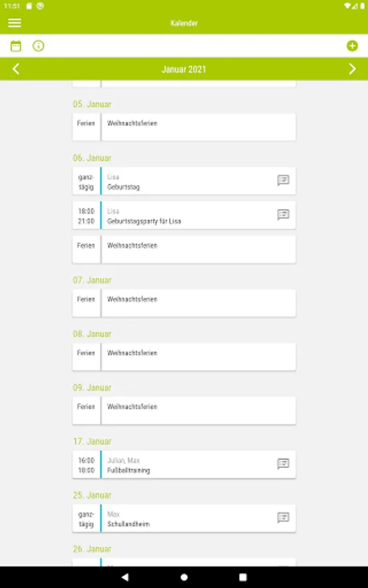This screenshot has width=368, height=588.
Task: Open the calendar view icon
Action: pyautogui.click(x=16, y=46)
